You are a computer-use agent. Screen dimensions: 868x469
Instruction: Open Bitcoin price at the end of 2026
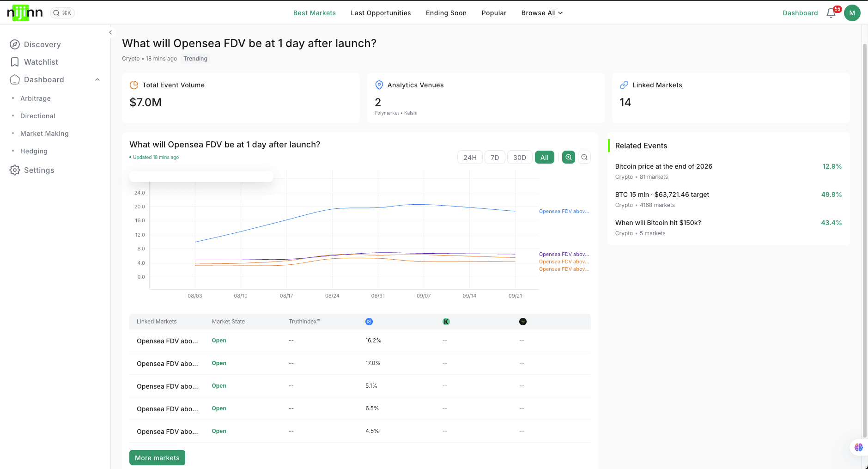[664, 166]
